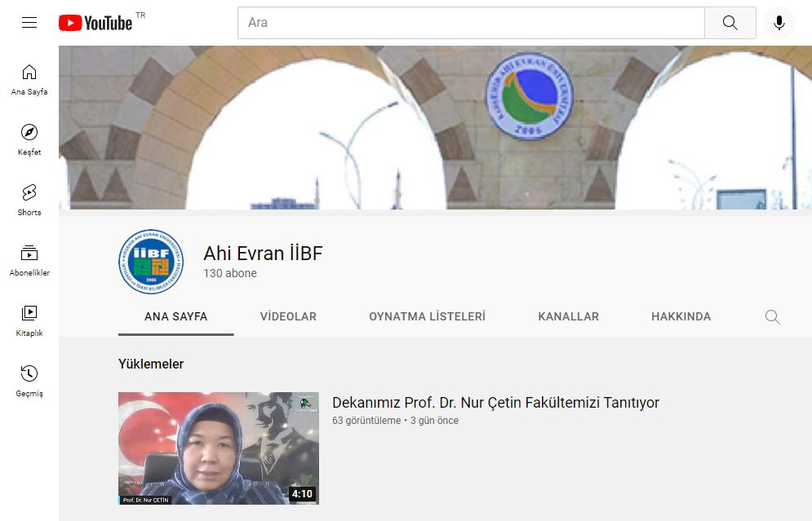Screen dimensions: 812x521
Task: Open Abonelikler in the sidebar
Action: tap(29, 261)
